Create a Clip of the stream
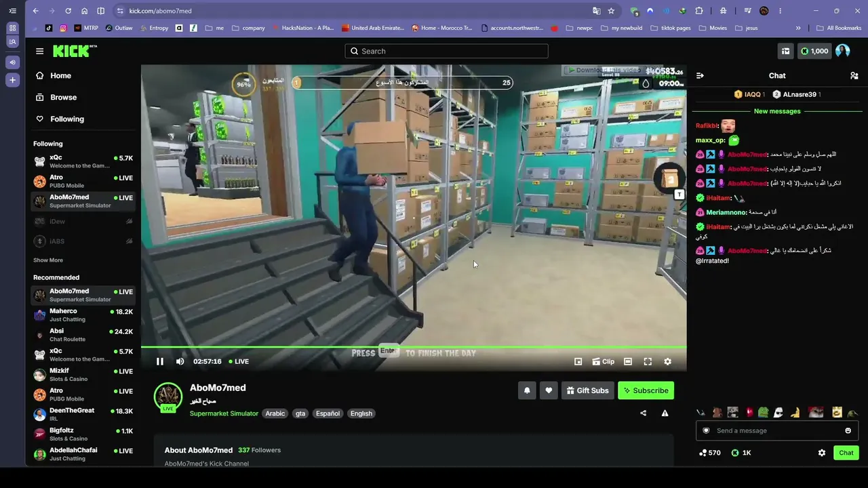The image size is (868, 488). pyautogui.click(x=603, y=361)
